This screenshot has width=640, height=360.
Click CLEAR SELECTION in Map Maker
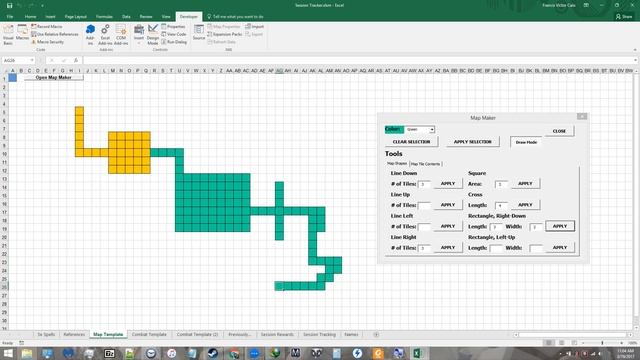411,142
